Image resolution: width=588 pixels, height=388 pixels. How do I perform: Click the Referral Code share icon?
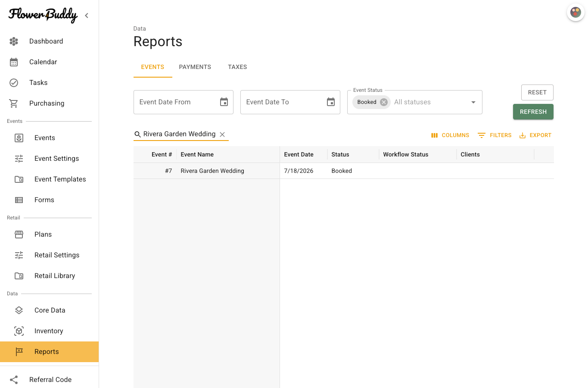coord(14,380)
